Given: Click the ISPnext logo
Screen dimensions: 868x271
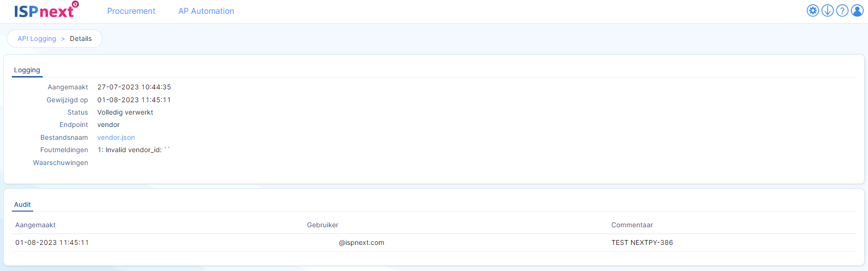Looking at the screenshot, I should pyautogui.click(x=46, y=10).
